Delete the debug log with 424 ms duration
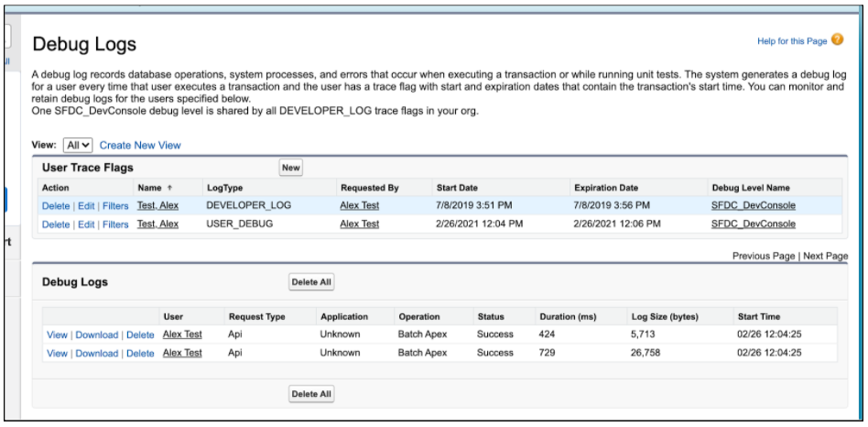The width and height of the screenshot is (868, 427). (140, 334)
